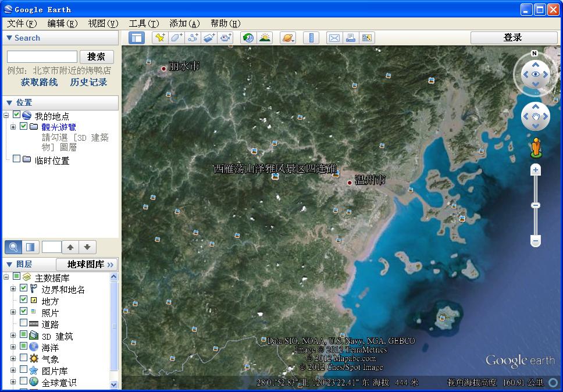Click the zoom in plus on slider

536,170
